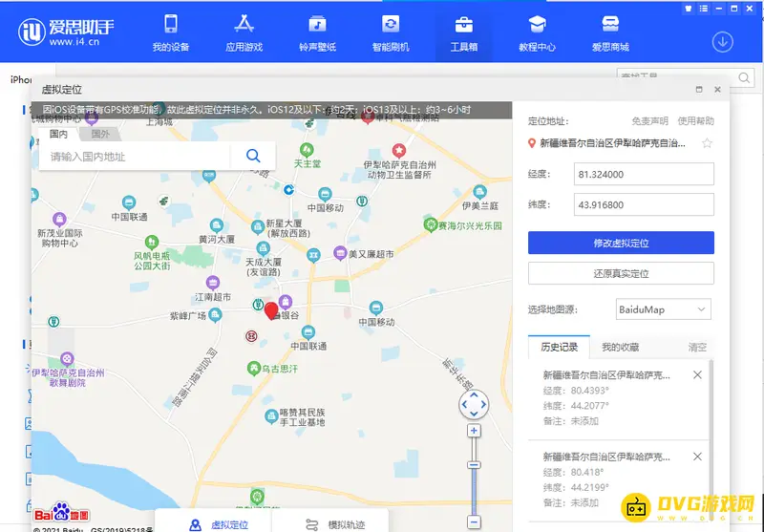Viewport: 764px width, 532px height.
Task: Switch to 模拟轨迹 bottom tab
Action: pos(335,524)
